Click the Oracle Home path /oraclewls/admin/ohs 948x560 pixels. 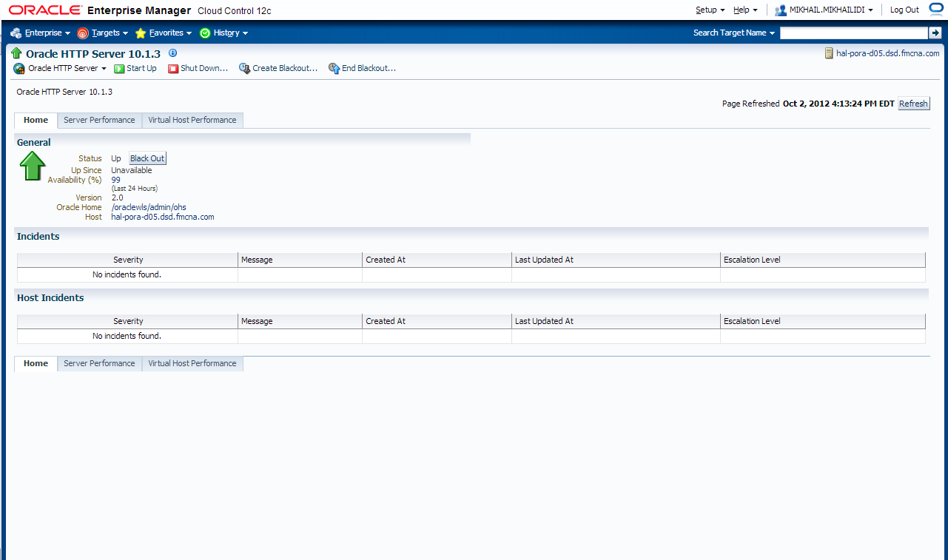pos(149,207)
